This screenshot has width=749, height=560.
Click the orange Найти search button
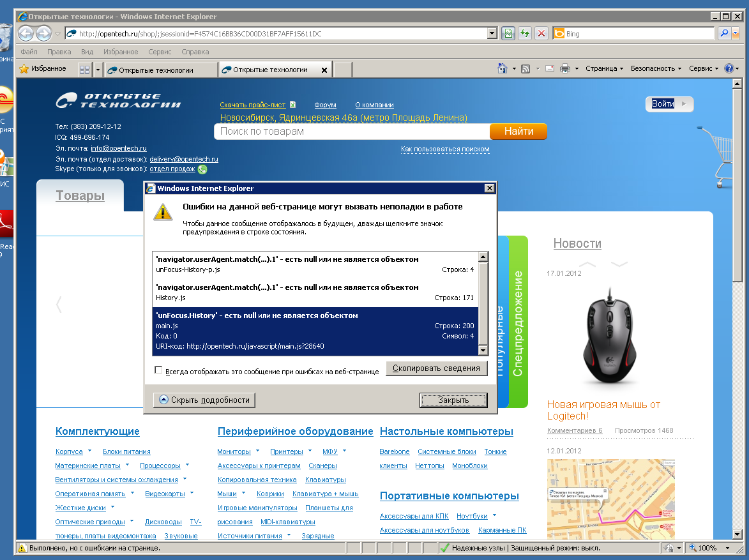point(518,131)
